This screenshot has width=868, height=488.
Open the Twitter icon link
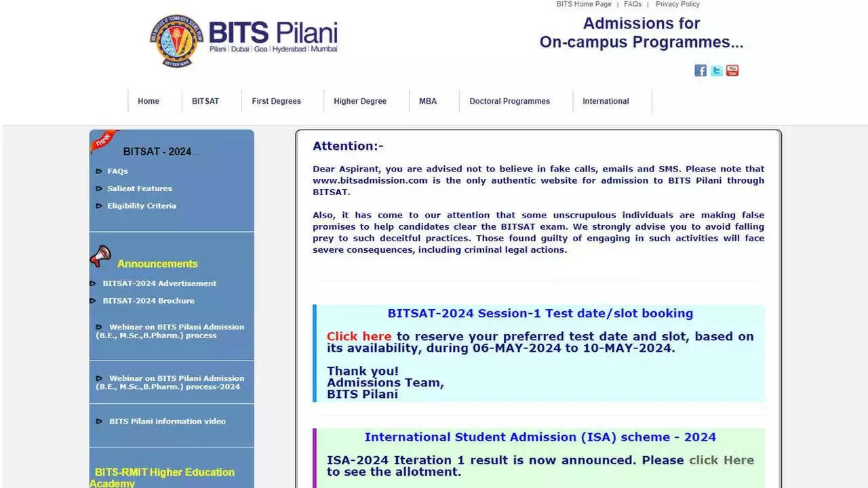pyautogui.click(x=716, y=70)
